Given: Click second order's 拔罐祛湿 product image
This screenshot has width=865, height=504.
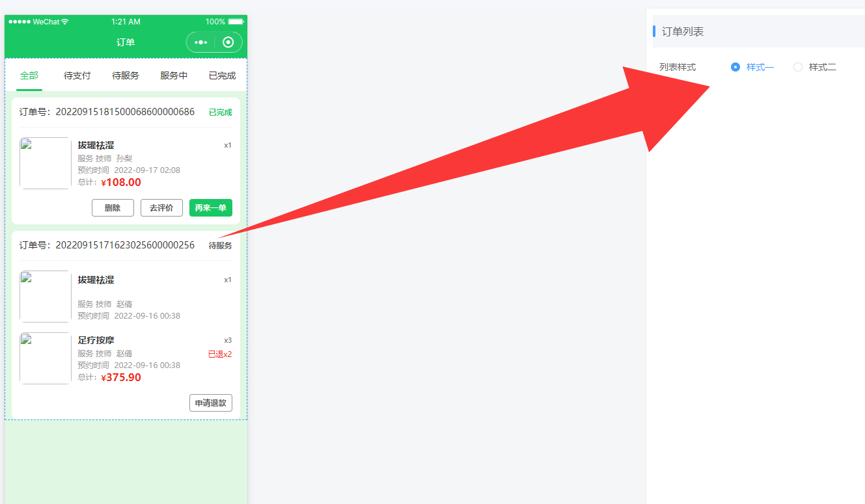Looking at the screenshot, I should (x=45, y=297).
